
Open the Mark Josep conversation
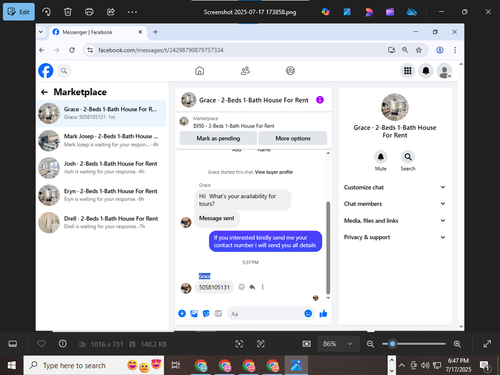coord(102,140)
